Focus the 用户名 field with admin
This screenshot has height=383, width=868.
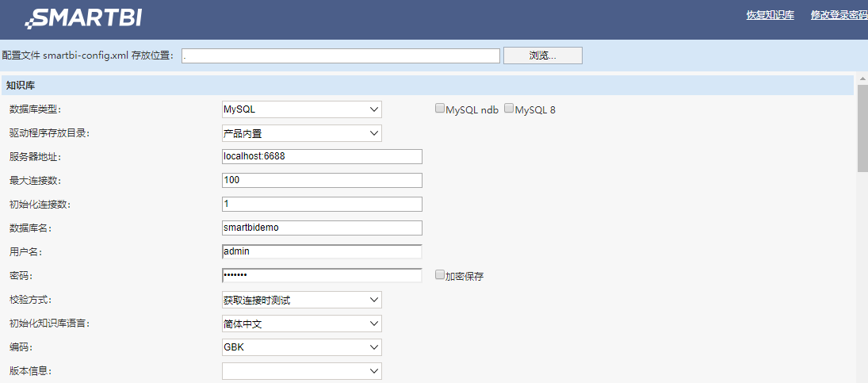point(322,252)
